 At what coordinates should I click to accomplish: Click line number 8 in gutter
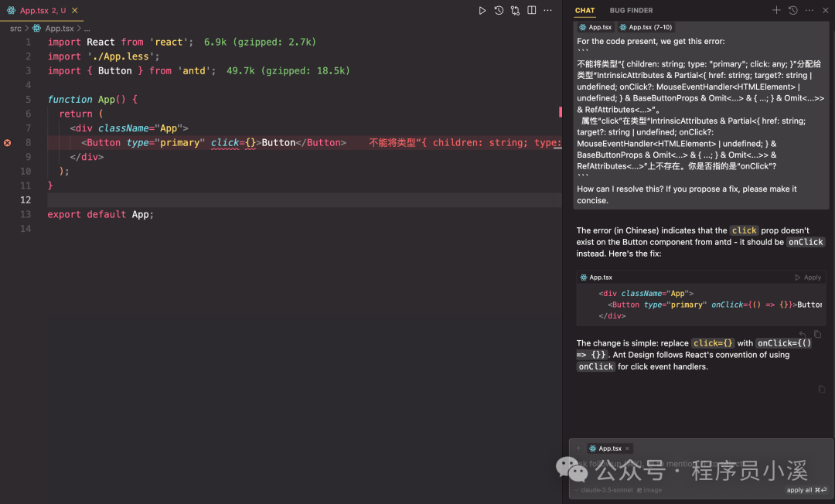click(29, 143)
